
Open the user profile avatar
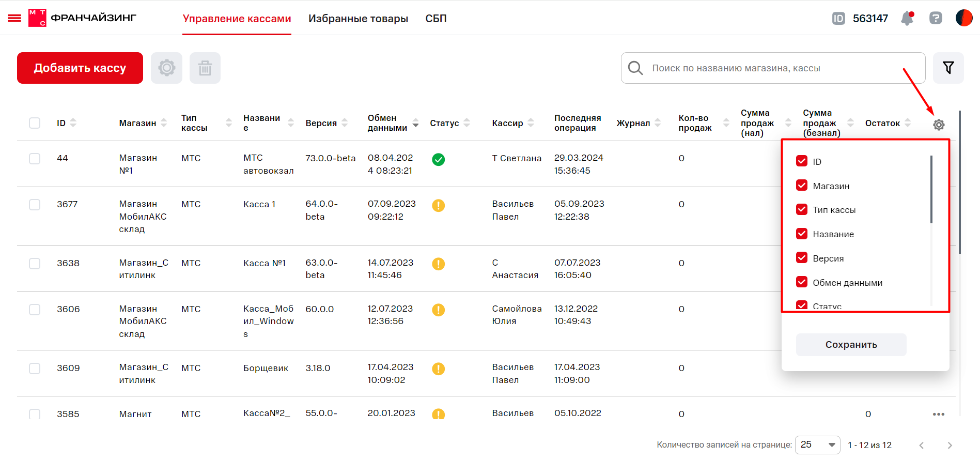click(964, 18)
